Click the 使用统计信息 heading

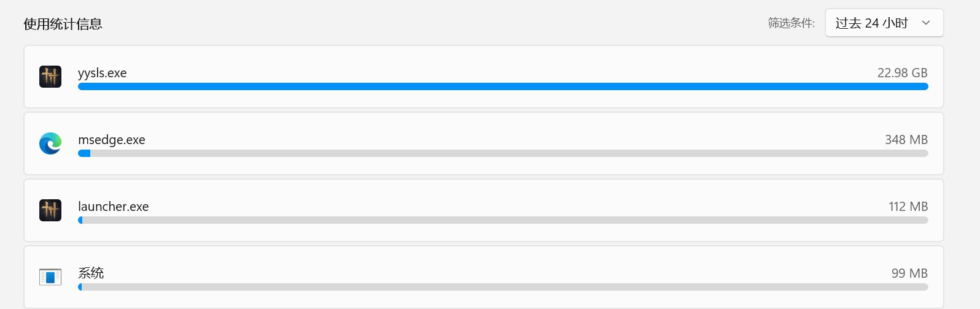click(63, 24)
